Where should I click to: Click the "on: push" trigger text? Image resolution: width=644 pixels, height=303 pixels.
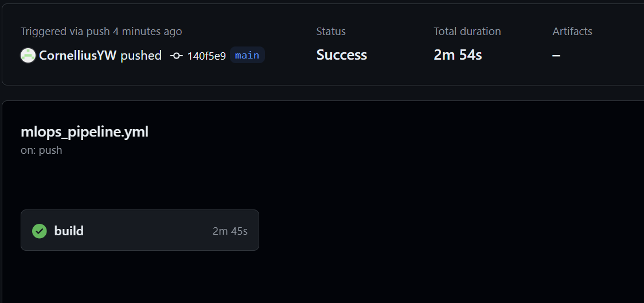coord(41,150)
